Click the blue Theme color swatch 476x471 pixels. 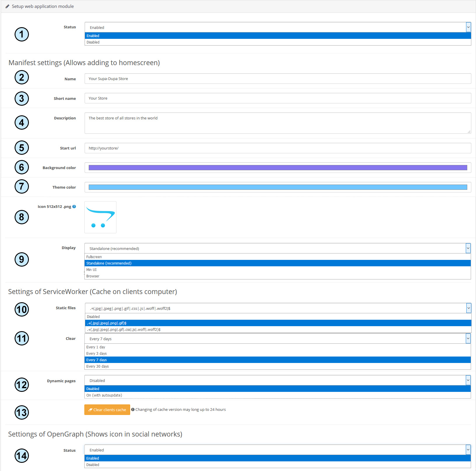[278, 187]
